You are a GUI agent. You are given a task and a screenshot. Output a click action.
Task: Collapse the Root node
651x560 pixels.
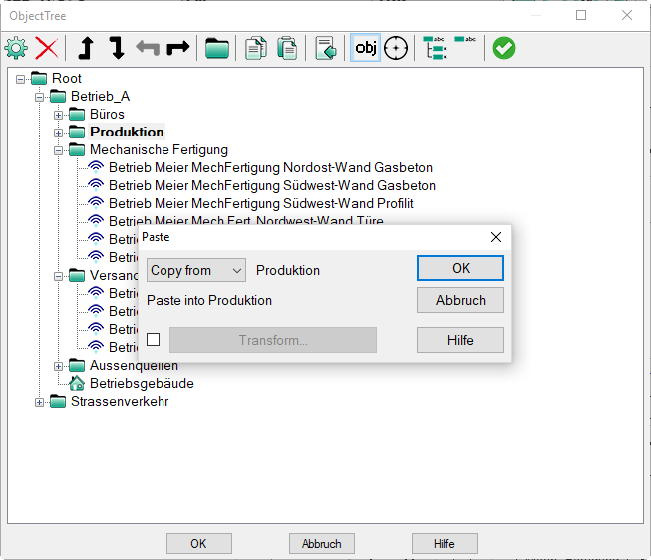20,79
